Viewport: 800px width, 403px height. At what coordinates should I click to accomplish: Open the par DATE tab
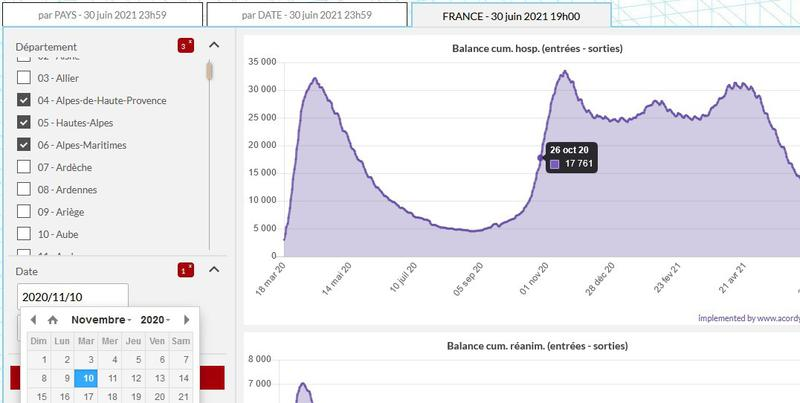coord(307,15)
